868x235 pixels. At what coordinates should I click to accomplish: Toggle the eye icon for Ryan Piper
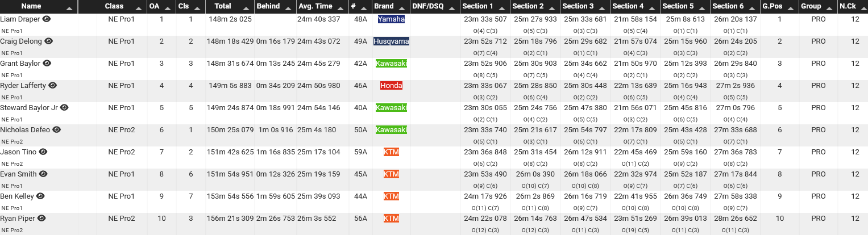[x=41, y=218]
